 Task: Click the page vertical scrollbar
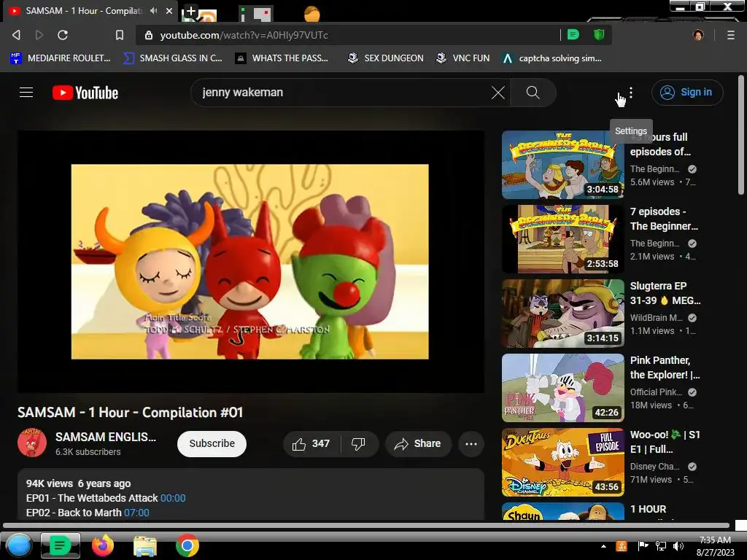[741, 135]
